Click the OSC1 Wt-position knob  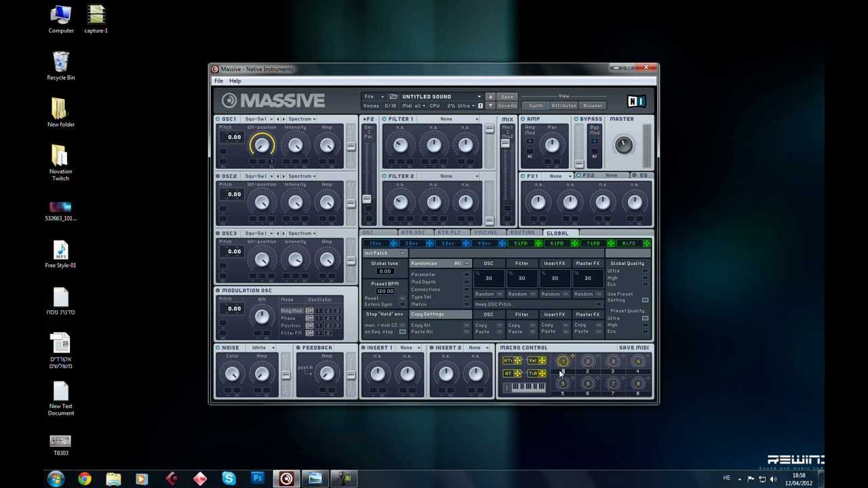(262, 144)
